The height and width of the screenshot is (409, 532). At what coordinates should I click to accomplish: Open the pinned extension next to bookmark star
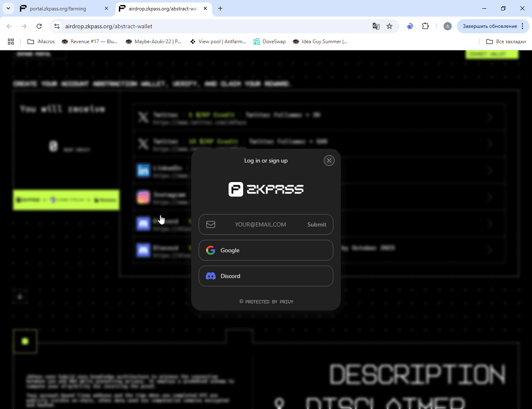[x=410, y=26]
